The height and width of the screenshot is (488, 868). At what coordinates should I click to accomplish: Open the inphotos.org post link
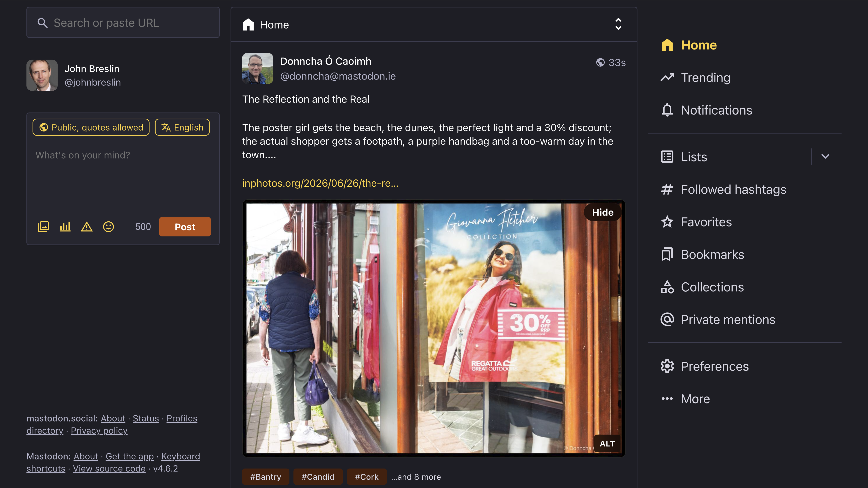[x=320, y=183]
